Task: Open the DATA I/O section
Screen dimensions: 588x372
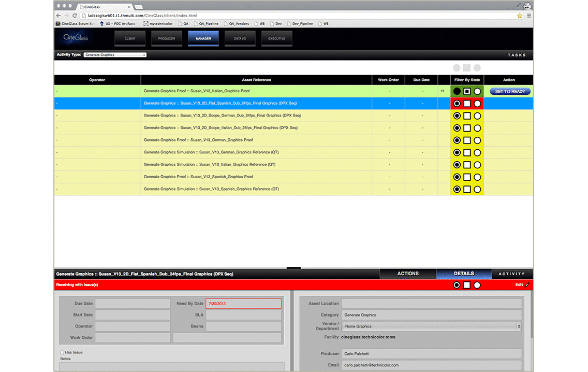Action: pyautogui.click(x=240, y=38)
